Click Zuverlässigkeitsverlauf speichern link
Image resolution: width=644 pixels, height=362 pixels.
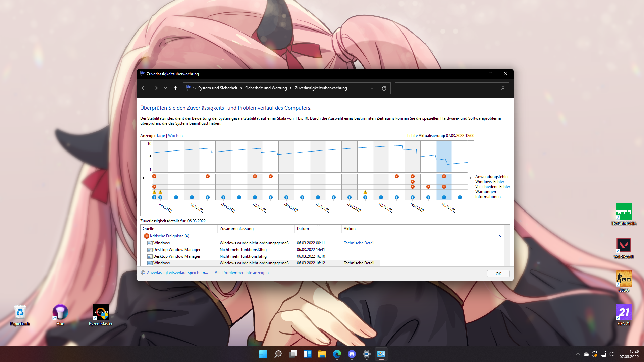tap(177, 273)
